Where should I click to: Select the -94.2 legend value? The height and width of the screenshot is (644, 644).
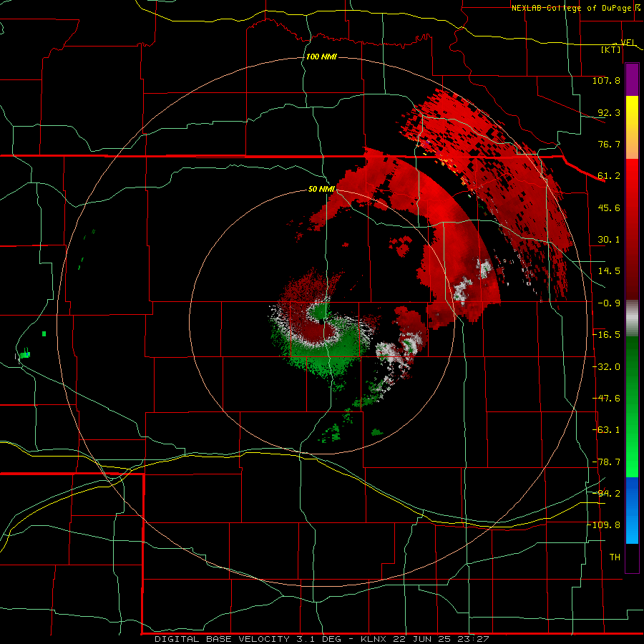tap(606, 493)
